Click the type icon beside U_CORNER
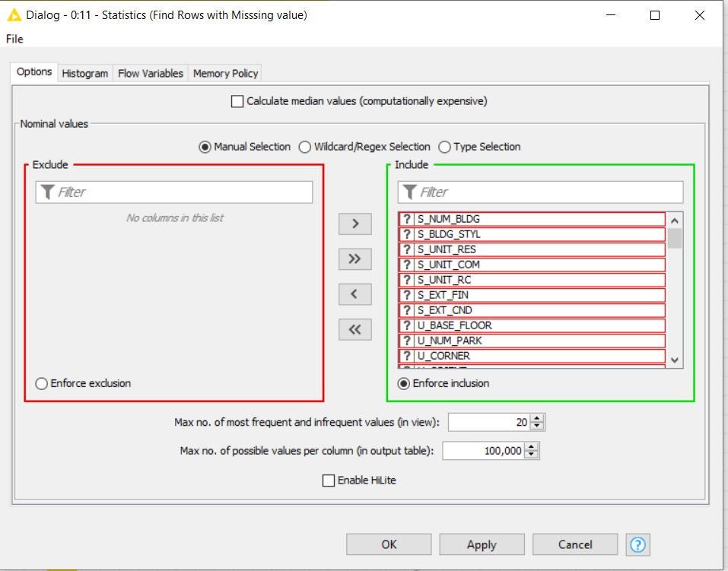This screenshot has height=571, width=728. [x=407, y=356]
